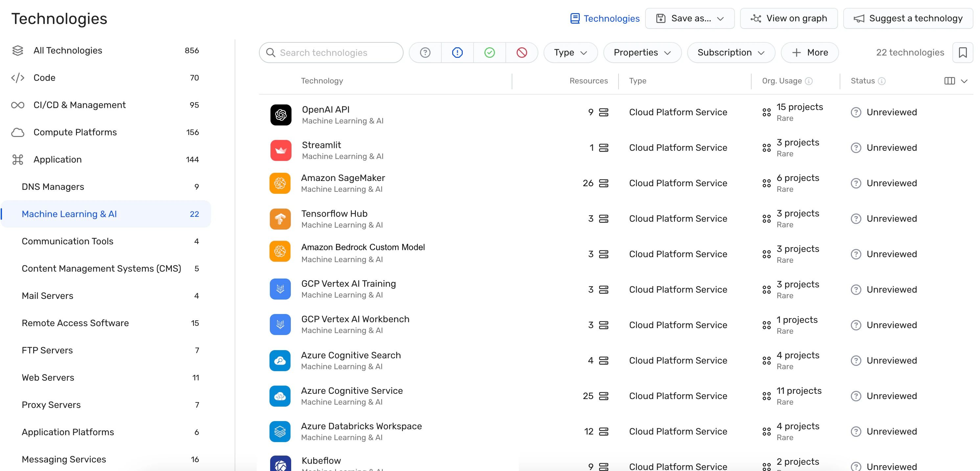Click the Search technologies input field
The image size is (980, 471).
tap(331, 53)
